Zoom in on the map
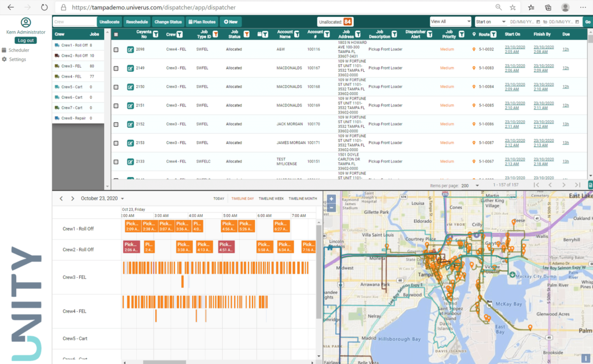This screenshot has width=593, height=364. coord(331,198)
